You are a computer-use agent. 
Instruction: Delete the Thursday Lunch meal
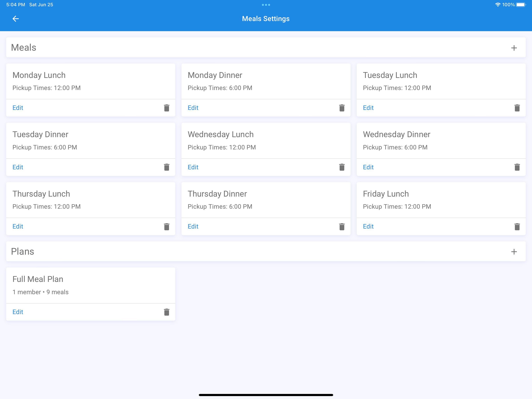coord(166,227)
